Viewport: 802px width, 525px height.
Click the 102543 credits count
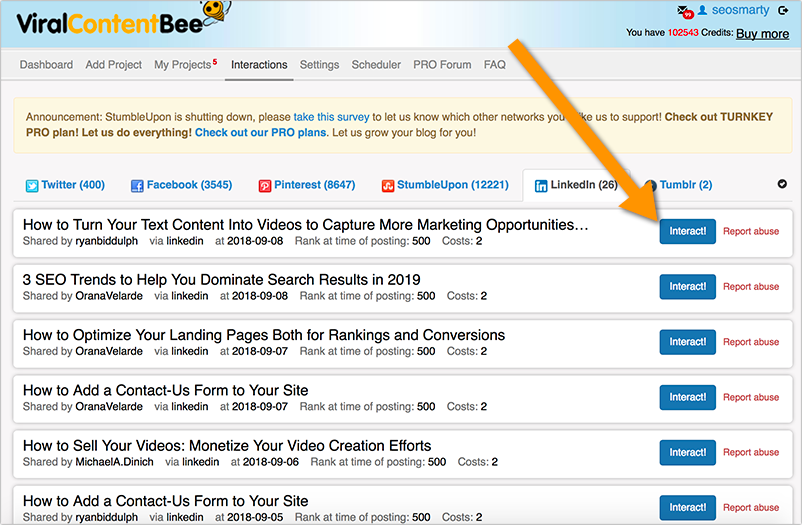(x=683, y=33)
